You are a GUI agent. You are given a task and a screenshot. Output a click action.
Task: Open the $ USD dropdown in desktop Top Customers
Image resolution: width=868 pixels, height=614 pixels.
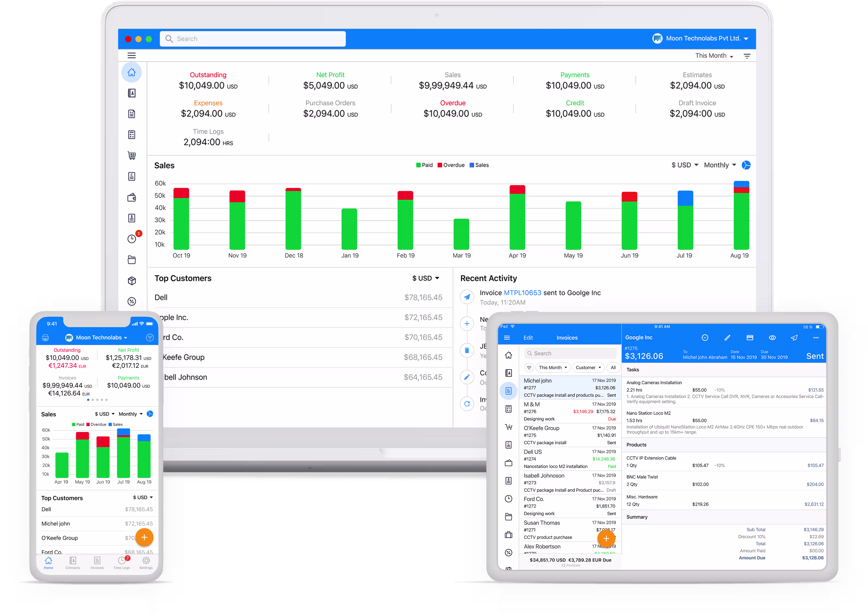coord(426,278)
